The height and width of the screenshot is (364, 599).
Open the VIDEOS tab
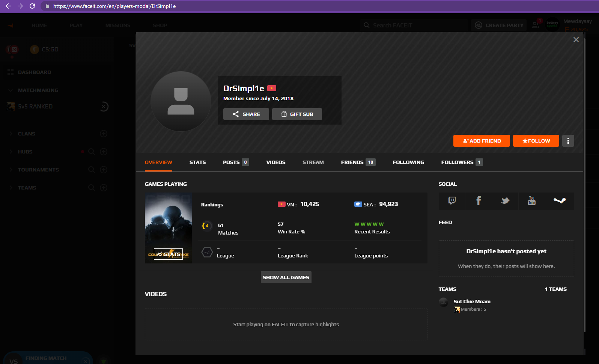tap(276, 162)
